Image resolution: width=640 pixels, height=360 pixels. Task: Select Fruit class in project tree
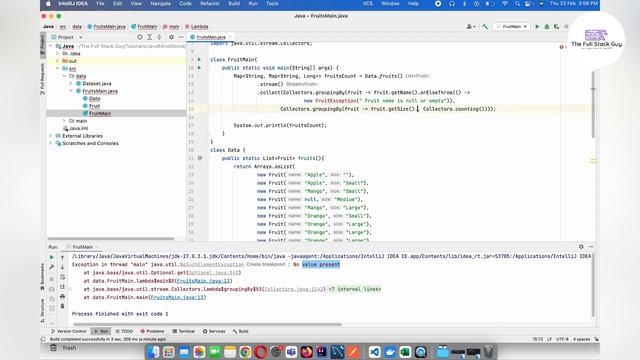coord(94,106)
